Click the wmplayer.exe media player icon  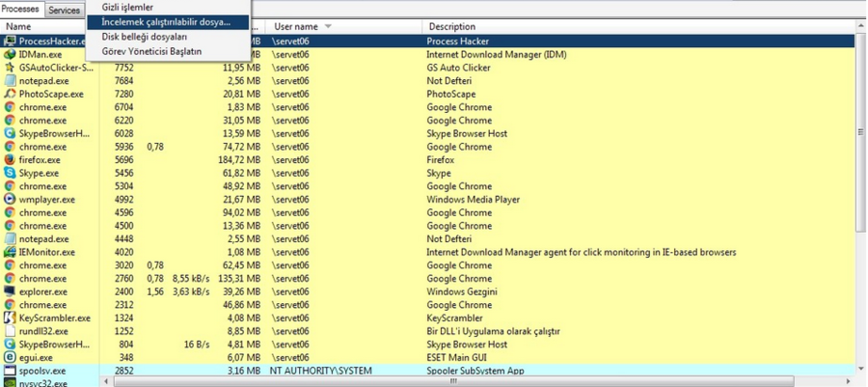[x=10, y=200]
